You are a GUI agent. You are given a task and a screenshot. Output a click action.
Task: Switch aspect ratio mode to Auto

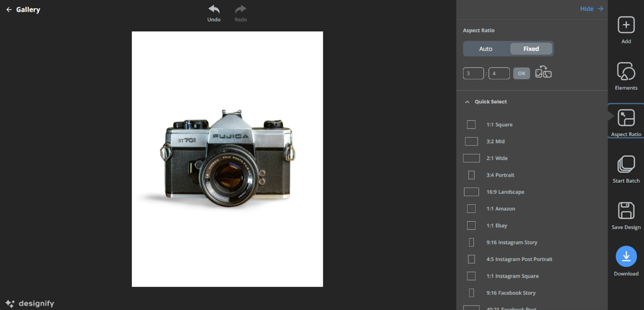(486, 49)
